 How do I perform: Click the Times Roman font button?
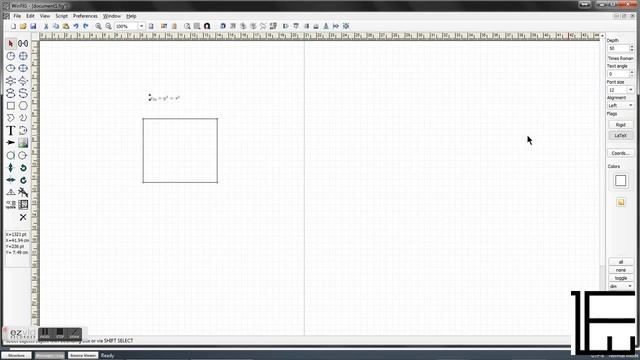pyautogui.click(x=620, y=58)
